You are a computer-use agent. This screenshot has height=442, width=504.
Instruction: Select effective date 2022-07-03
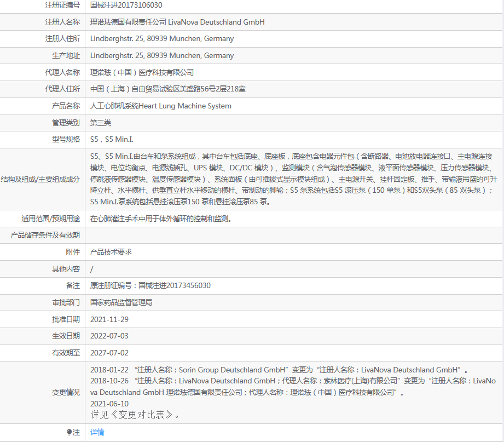[109, 336]
